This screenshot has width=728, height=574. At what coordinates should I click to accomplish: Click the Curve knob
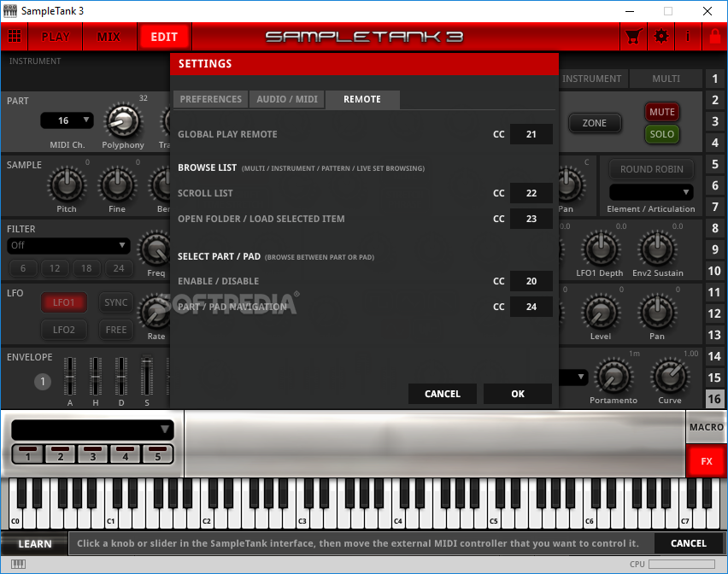point(670,376)
